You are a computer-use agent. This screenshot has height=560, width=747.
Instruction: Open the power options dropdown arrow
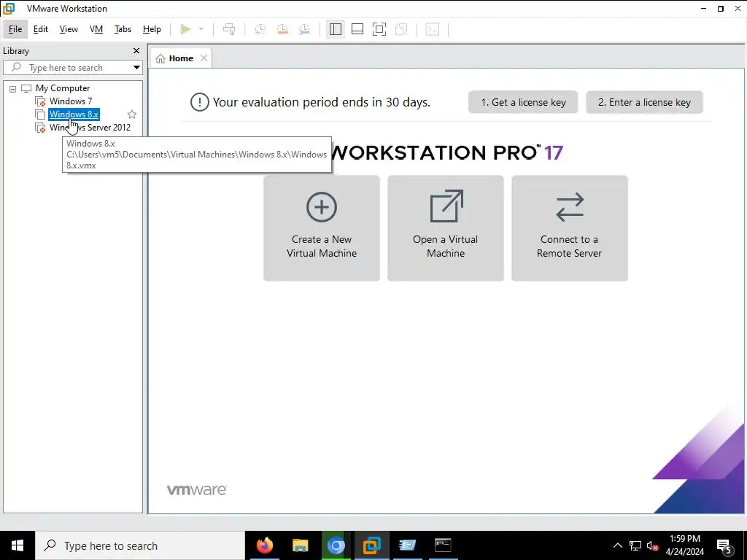[x=201, y=29]
